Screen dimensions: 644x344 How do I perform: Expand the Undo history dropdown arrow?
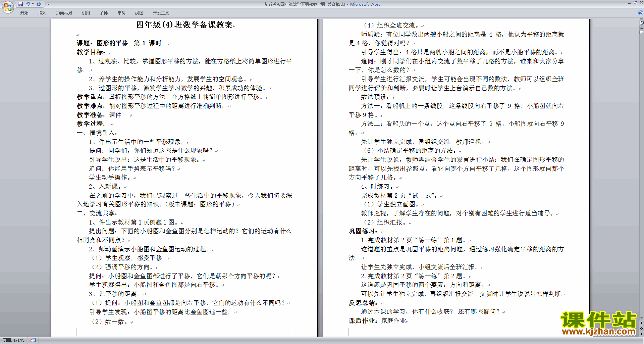tap(33, 4)
